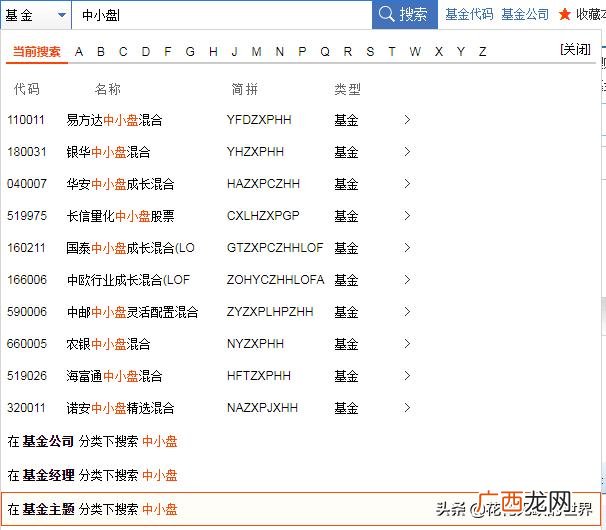Screen dimensions: 606x530
Task: Close the suggestion panel via [关闭]
Action: pos(575,49)
